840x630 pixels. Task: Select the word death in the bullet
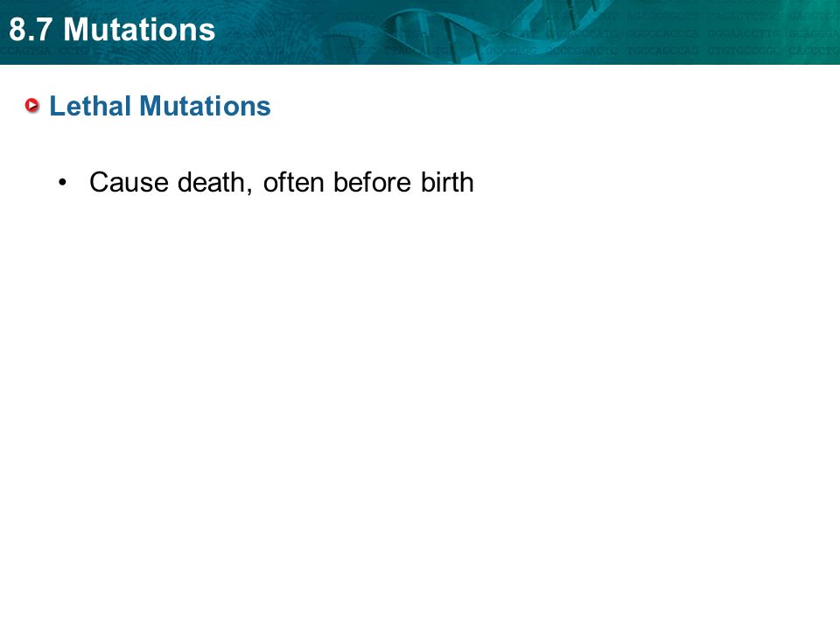point(211,183)
